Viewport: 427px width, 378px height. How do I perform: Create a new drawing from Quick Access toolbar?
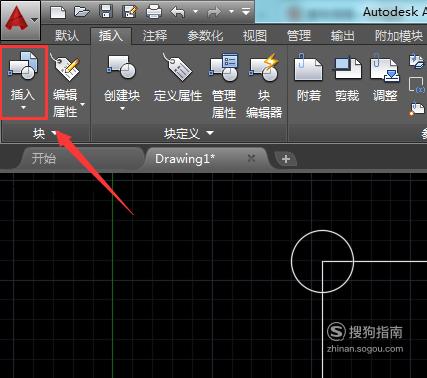coord(58,13)
